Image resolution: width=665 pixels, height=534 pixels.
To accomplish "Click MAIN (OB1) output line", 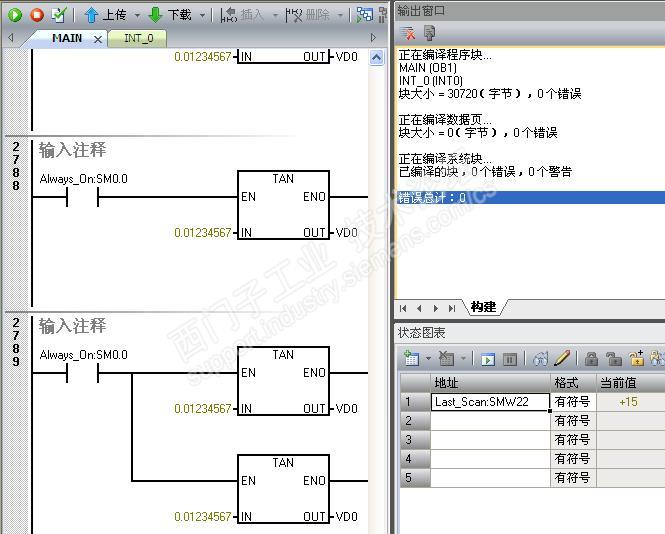I will pyautogui.click(x=428, y=68).
